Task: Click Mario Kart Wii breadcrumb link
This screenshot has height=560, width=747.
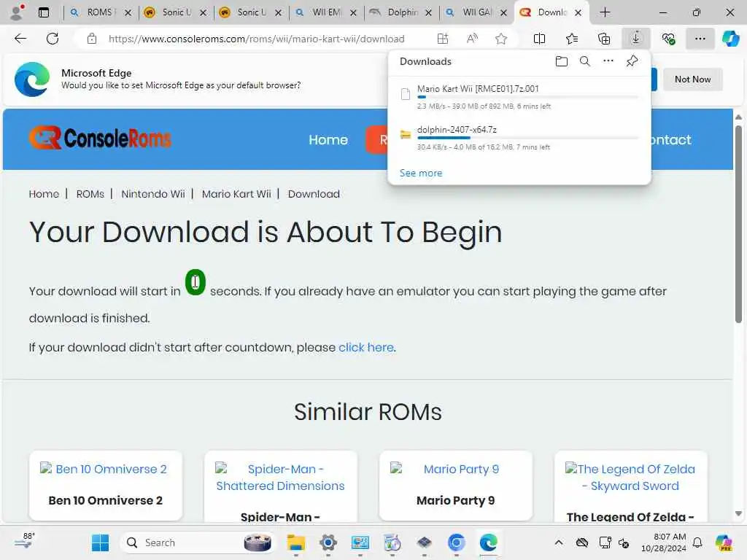Action: [x=236, y=194]
